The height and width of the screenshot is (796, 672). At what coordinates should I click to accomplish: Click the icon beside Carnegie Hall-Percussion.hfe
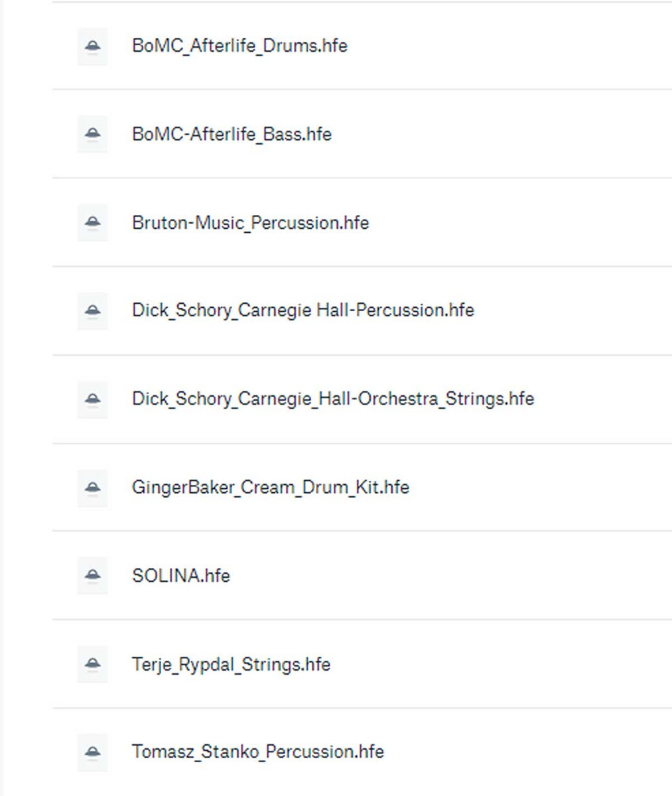coord(93,310)
